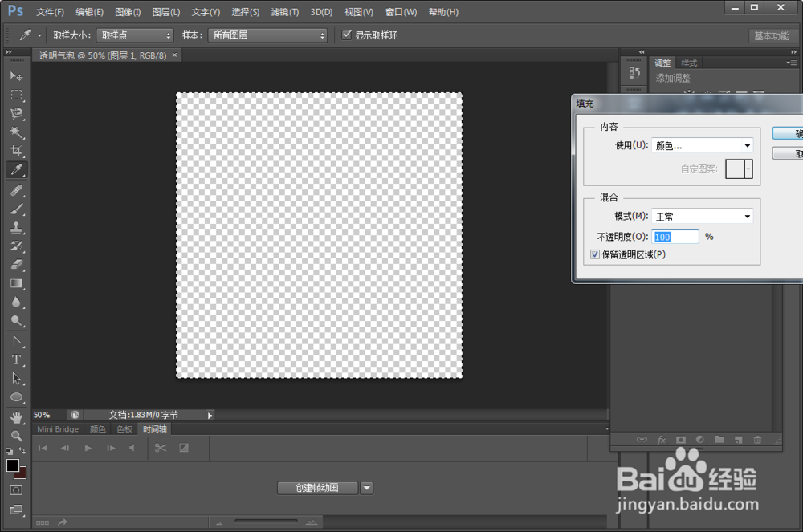Select the Healing Brush tool
This screenshot has height=532, width=803.
pos(16,190)
